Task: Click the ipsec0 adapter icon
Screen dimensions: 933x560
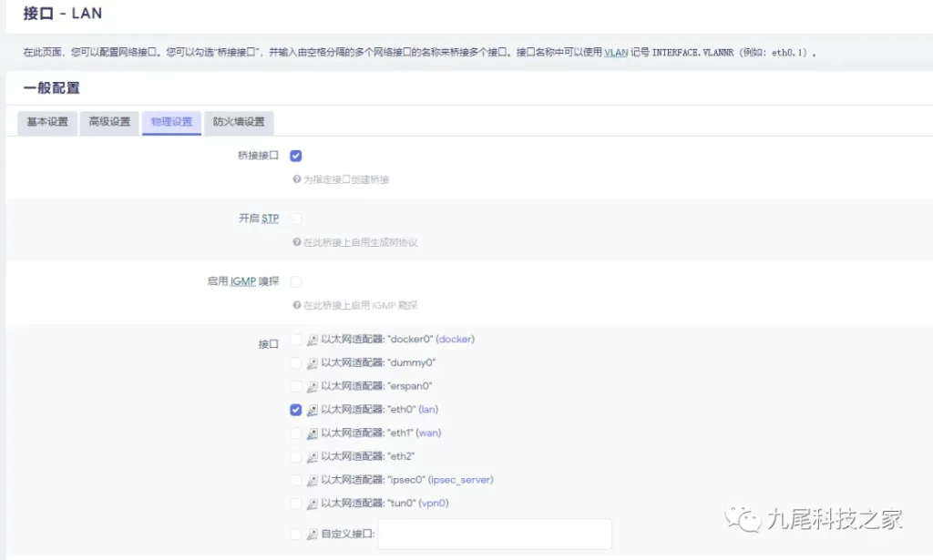Action: (x=312, y=481)
